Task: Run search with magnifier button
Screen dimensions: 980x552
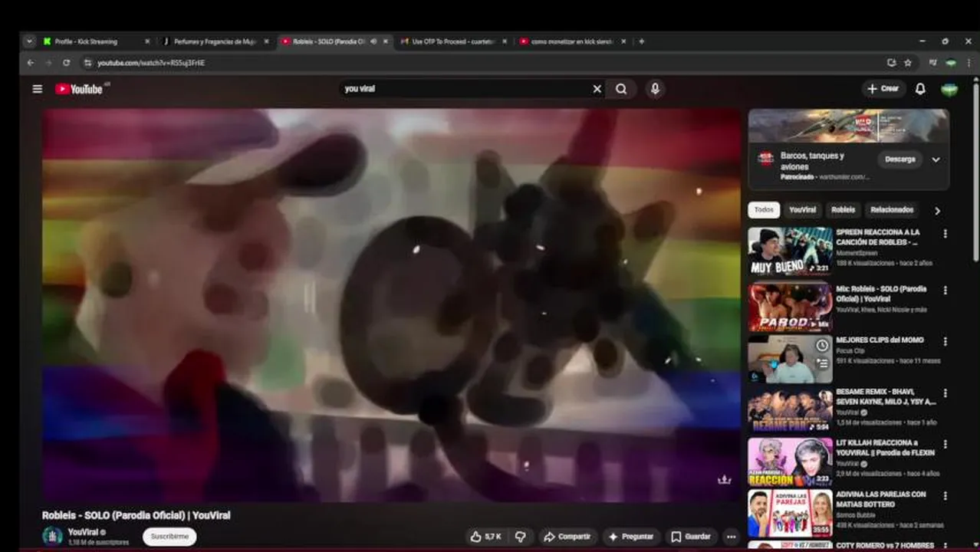Action: coord(620,89)
